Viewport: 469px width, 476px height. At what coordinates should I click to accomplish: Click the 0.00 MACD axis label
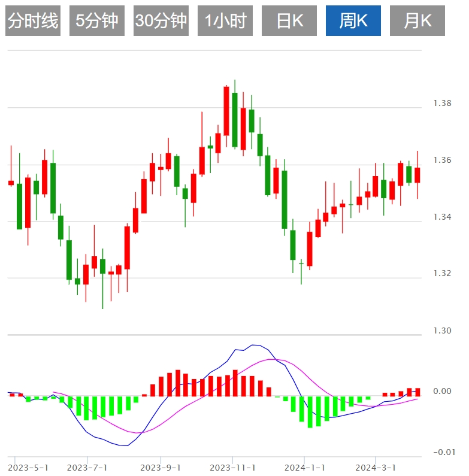pyautogui.click(x=442, y=391)
